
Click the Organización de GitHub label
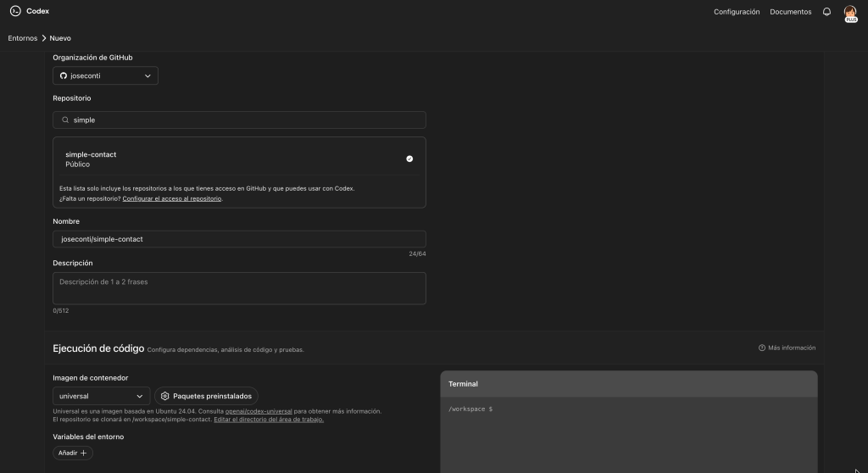[x=92, y=58]
